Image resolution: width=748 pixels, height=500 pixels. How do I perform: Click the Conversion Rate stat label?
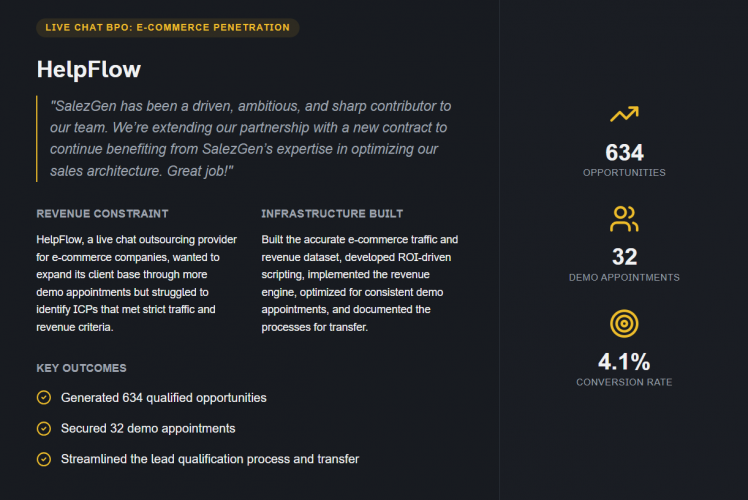624,382
